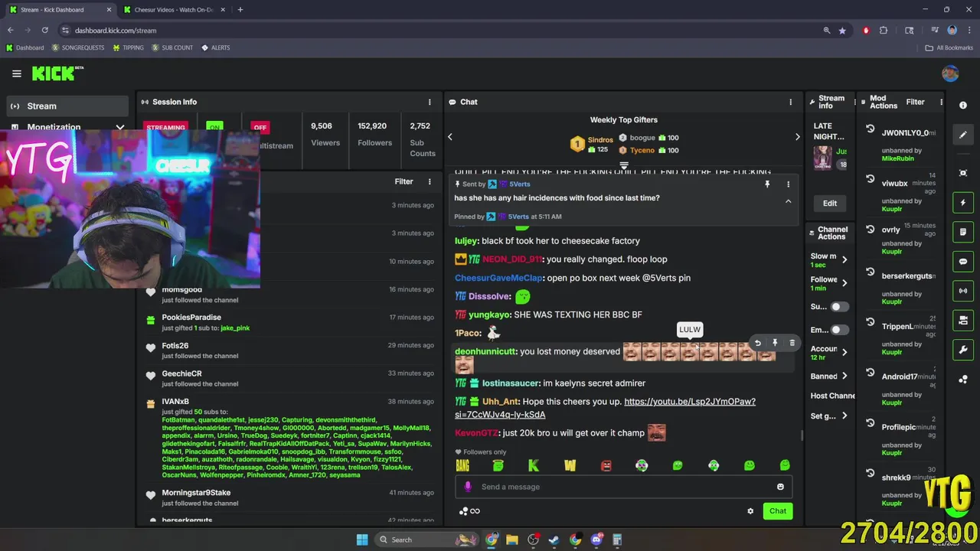
Task: Open Windows Start menu on taskbar
Action: (362, 540)
